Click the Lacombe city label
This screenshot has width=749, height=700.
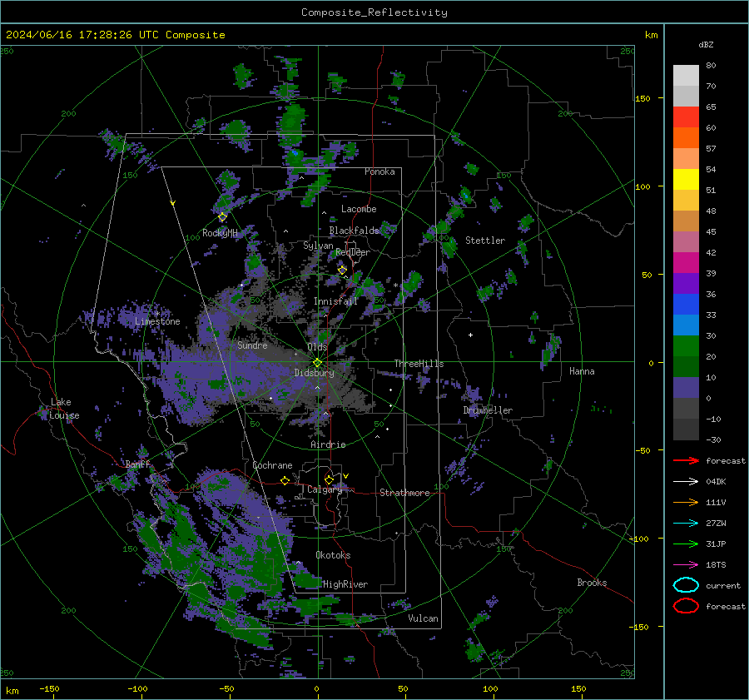[359, 209]
